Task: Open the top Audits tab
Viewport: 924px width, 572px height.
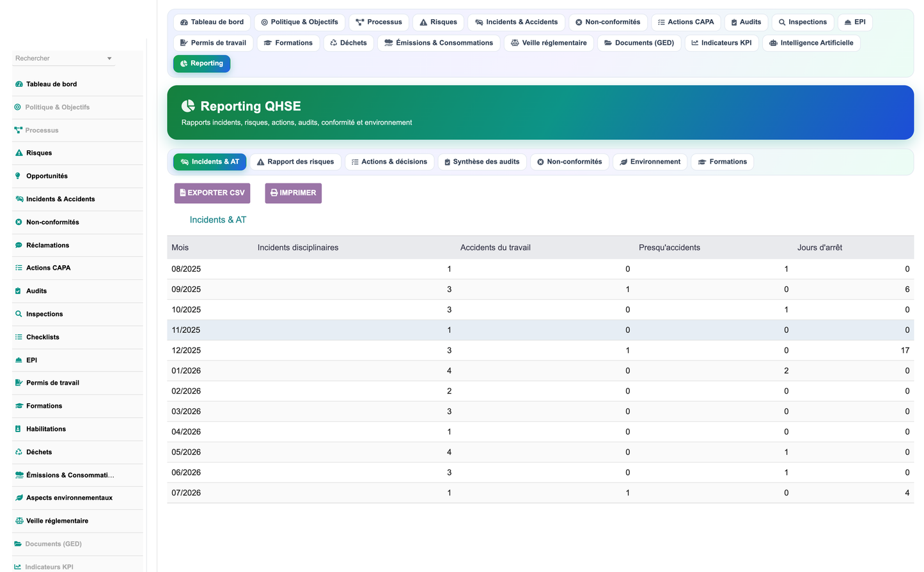Action: [x=746, y=22]
